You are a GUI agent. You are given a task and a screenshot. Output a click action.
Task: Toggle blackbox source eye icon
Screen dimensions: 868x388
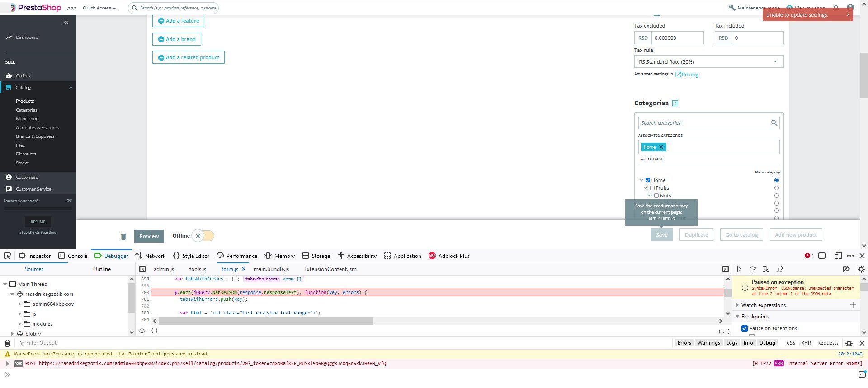point(142,331)
